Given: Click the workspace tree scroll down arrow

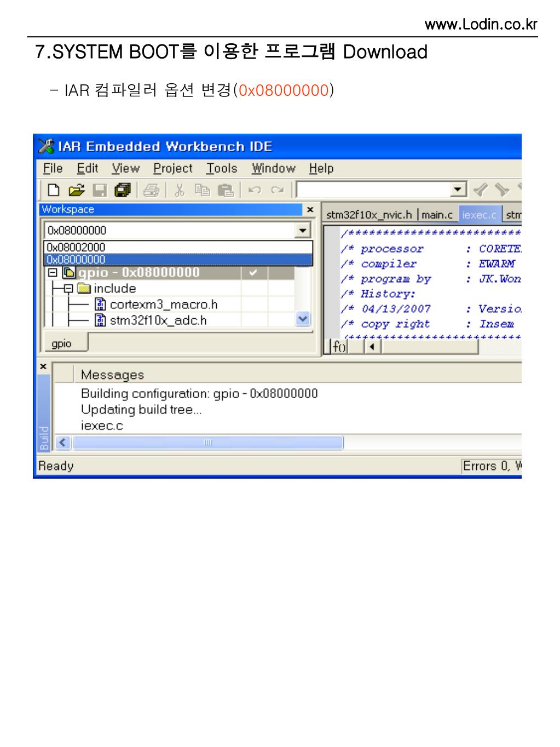Looking at the screenshot, I should 302,319.
